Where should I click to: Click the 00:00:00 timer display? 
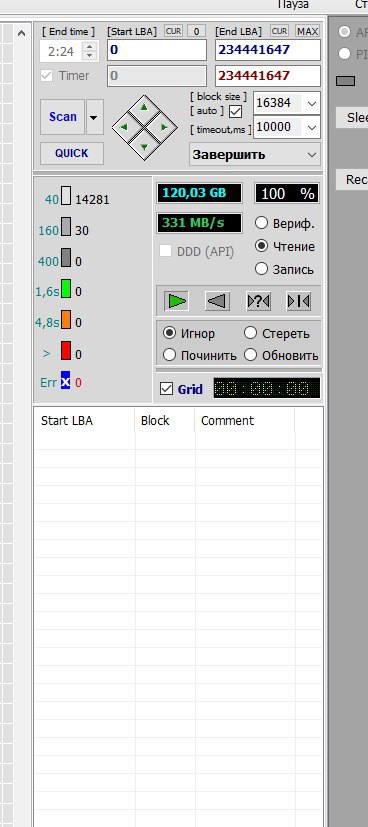[x=266, y=389]
